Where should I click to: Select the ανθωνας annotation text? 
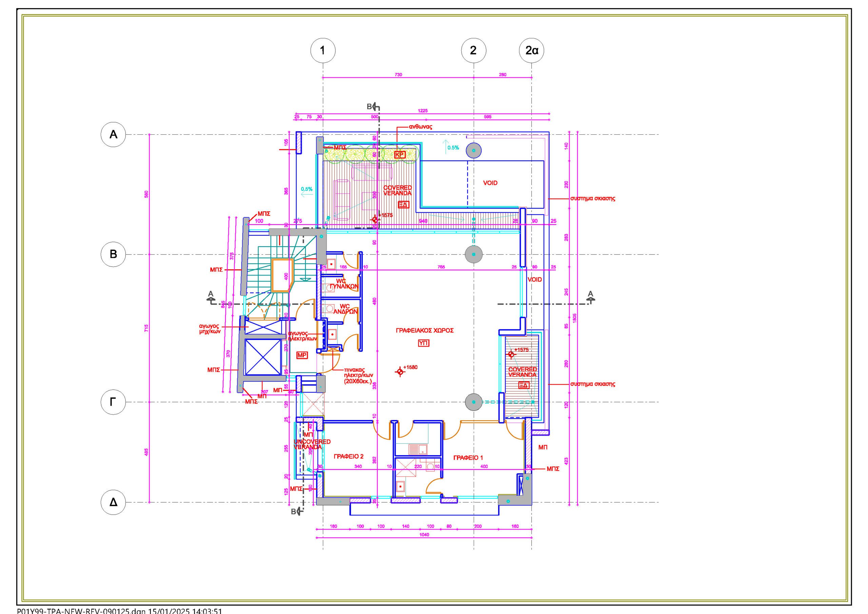coord(420,127)
